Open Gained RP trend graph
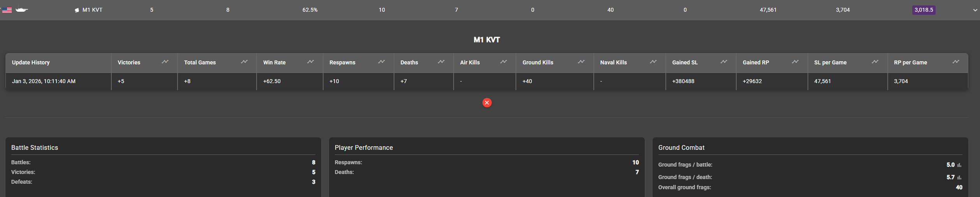Screen dimensions: 980x197 (795, 62)
